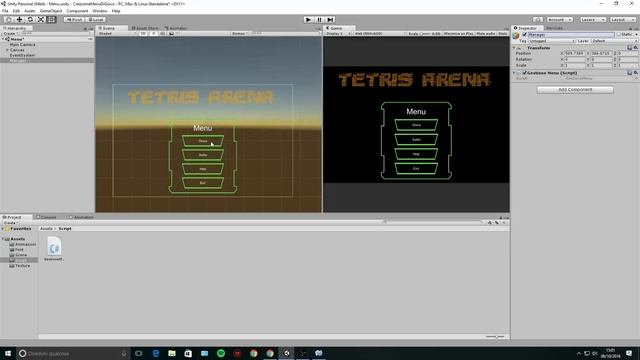Select EventSystem in Hierarchy
This screenshot has height=360, width=640.
tap(22, 55)
